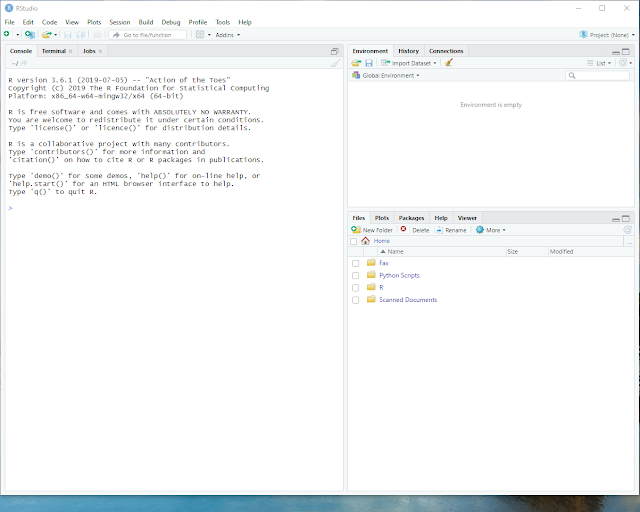Open the Code menu
This screenshot has height=512, width=640.
(49, 22)
